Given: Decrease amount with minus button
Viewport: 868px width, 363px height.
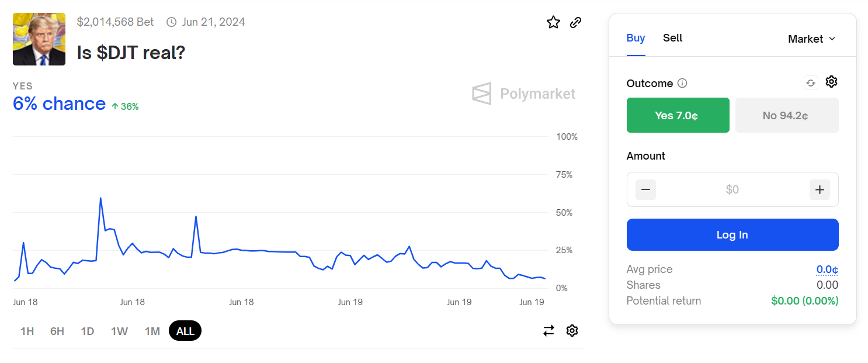Looking at the screenshot, I should pos(646,189).
